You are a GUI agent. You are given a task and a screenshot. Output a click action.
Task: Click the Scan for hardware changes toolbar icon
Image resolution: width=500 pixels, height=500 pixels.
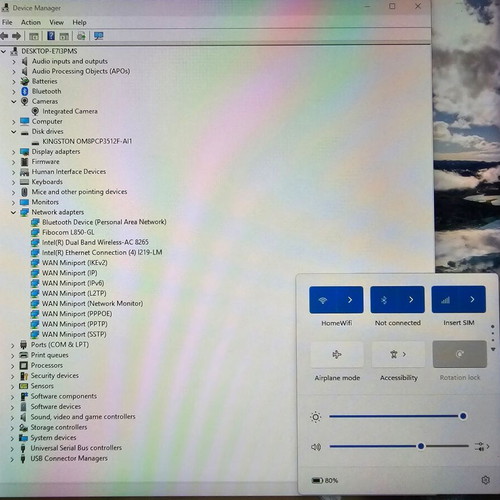pos(98,36)
